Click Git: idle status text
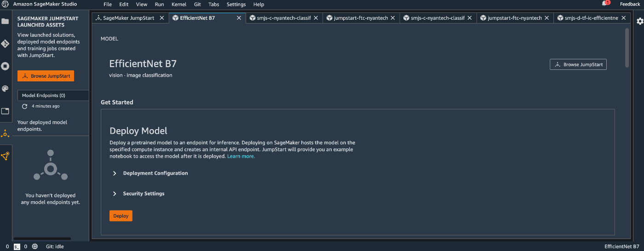The image size is (644, 251). pyautogui.click(x=55, y=246)
